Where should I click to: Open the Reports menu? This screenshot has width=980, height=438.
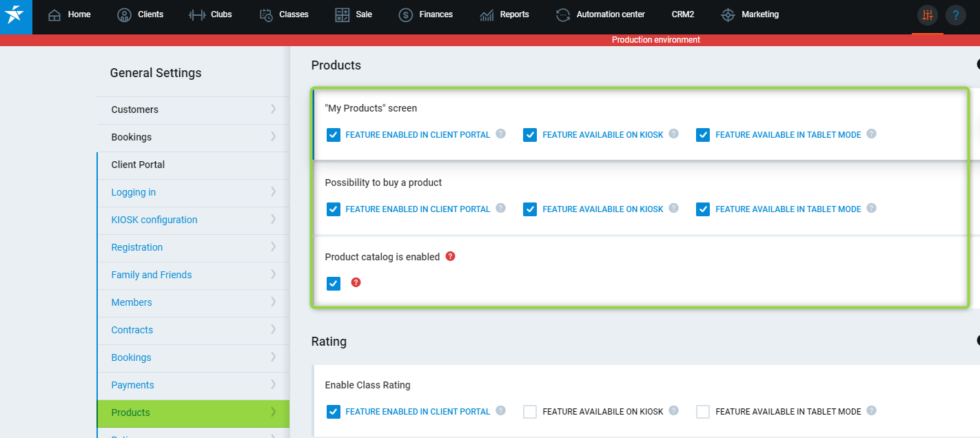(x=504, y=14)
